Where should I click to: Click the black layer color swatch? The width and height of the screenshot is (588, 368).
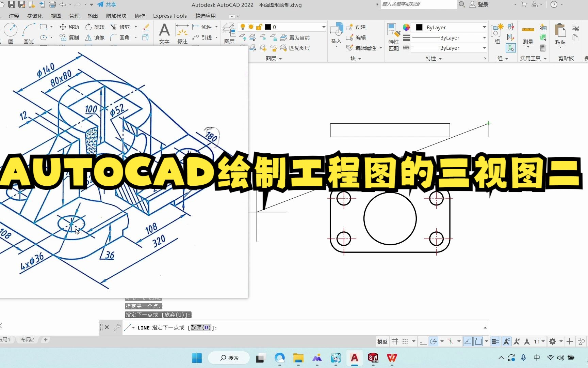click(268, 27)
